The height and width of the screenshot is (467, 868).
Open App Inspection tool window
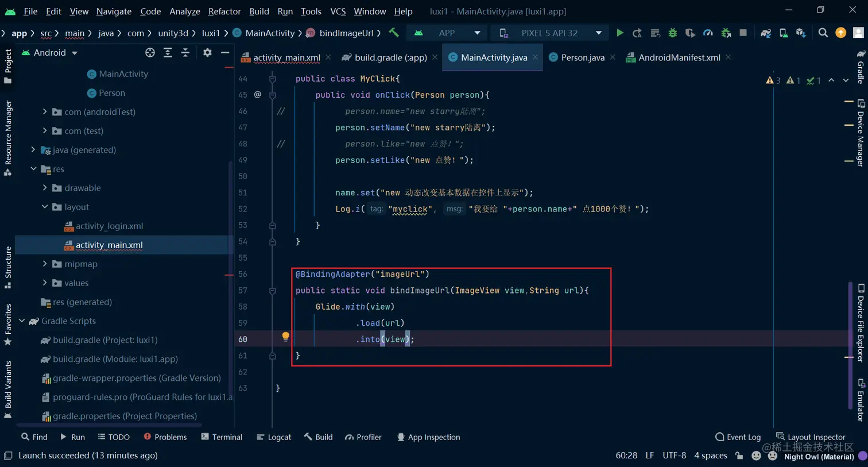coord(428,437)
